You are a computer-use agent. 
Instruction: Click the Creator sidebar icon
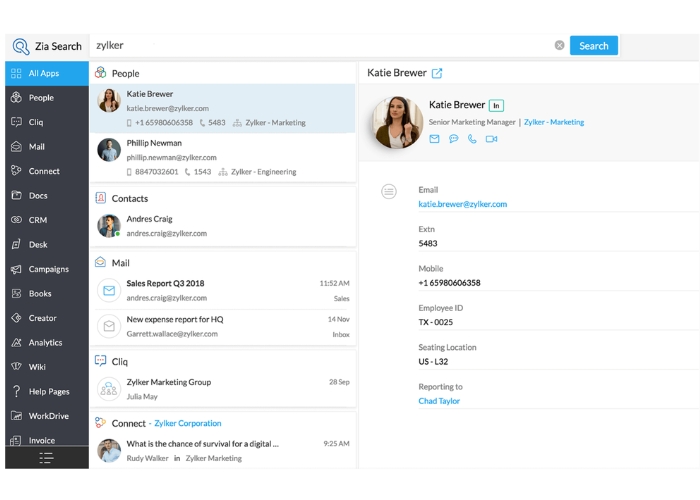click(x=17, y=318)
